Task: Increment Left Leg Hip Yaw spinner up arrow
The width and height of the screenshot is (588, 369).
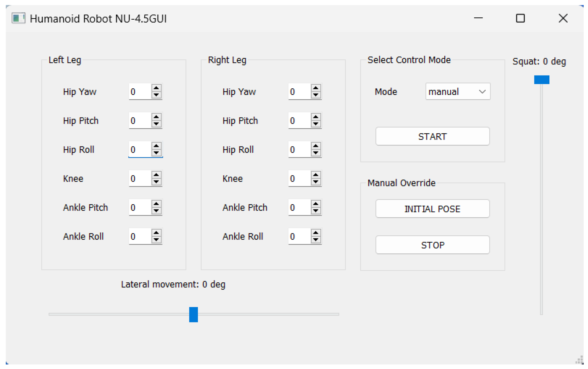Action: [156, 88]
